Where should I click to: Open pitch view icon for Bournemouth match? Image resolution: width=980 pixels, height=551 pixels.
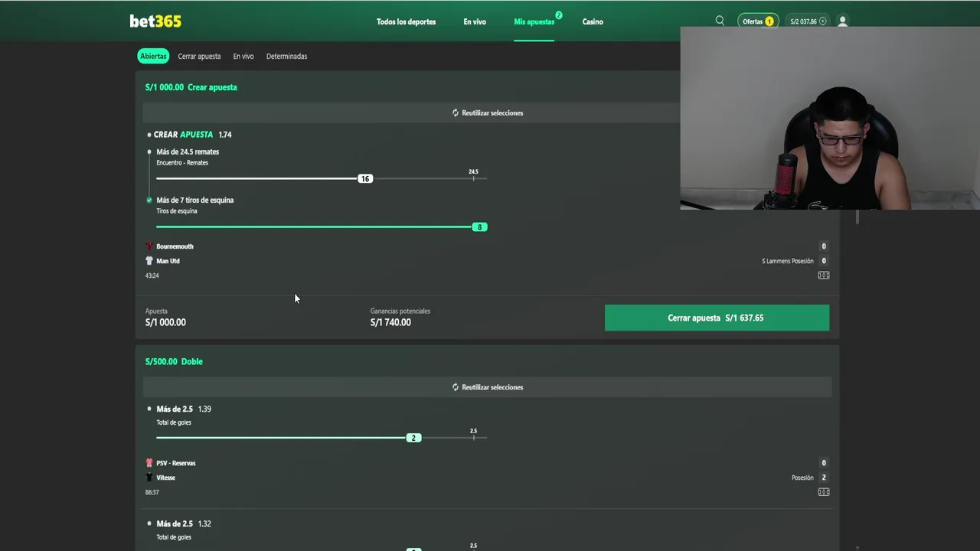coord(824,275)
